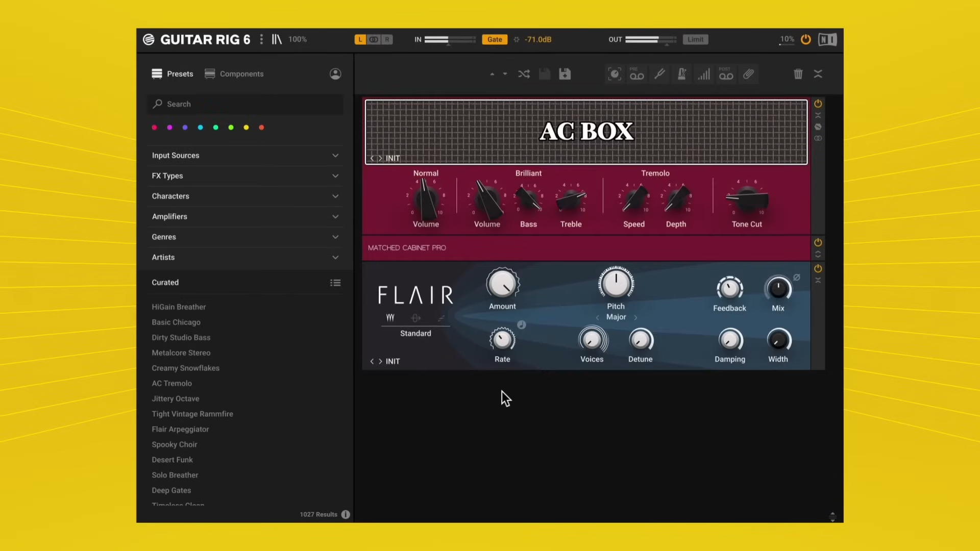980x551 pixels.
Task: Toggle the Matched Cabinet Pro power button
Action: (818, 242)
